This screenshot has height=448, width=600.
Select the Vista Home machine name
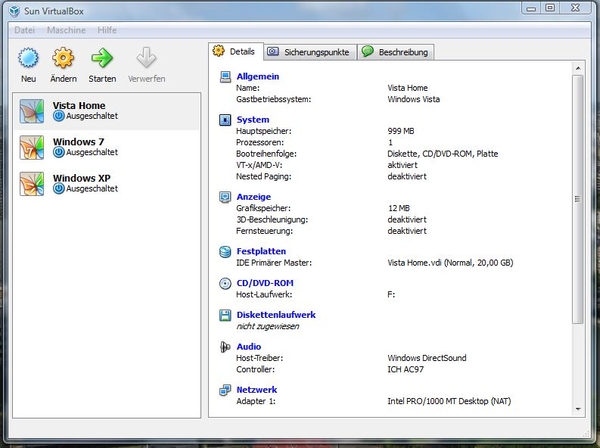pyautogui.click(x=79, y=106)
